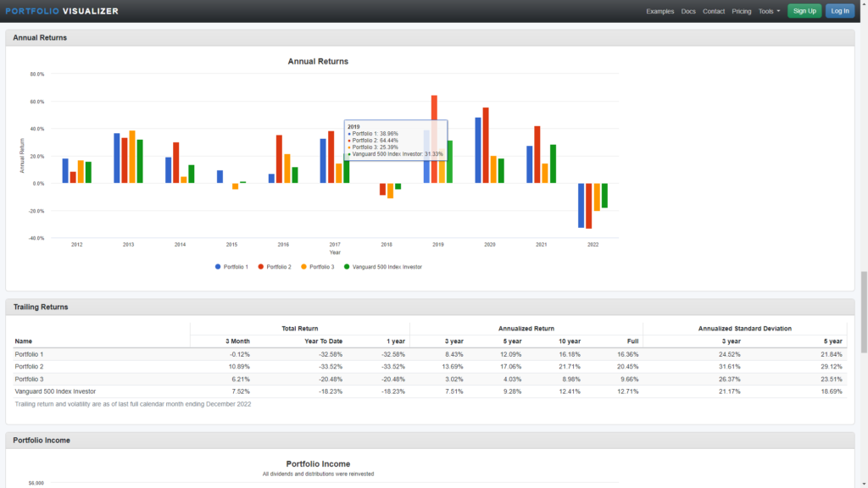Viewport: 868px width, 488px height.
Task: Open the Contact link
Action: click(x=714, y=11)
